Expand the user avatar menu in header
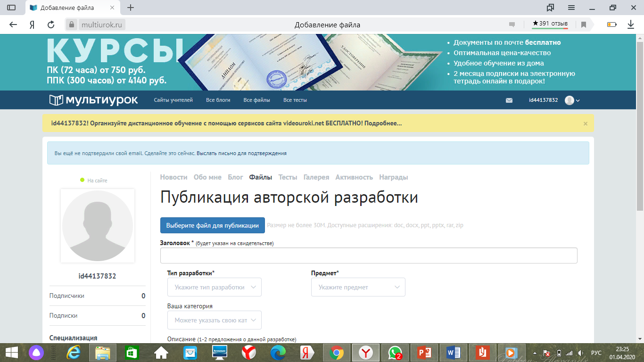 [x=572, y=100]
